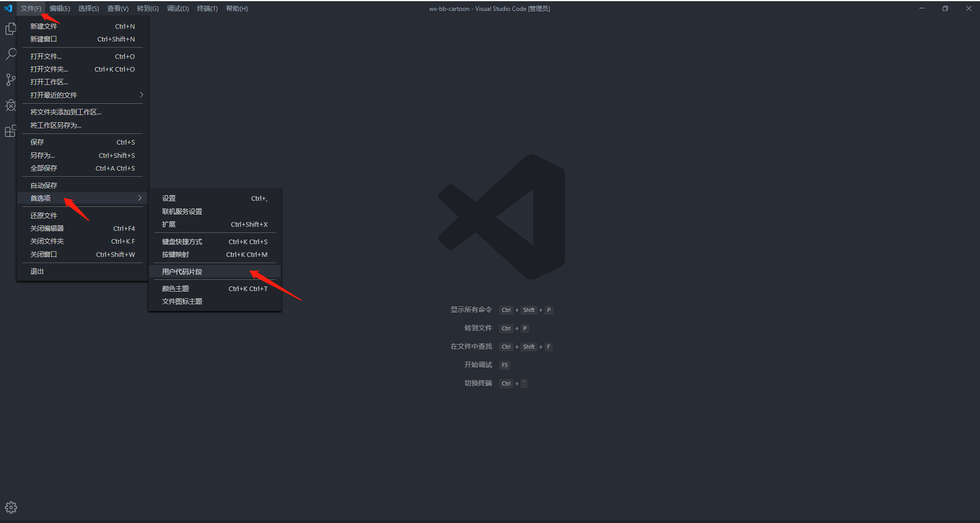Choose 新建窗口 menu entry

click(82, 39)
